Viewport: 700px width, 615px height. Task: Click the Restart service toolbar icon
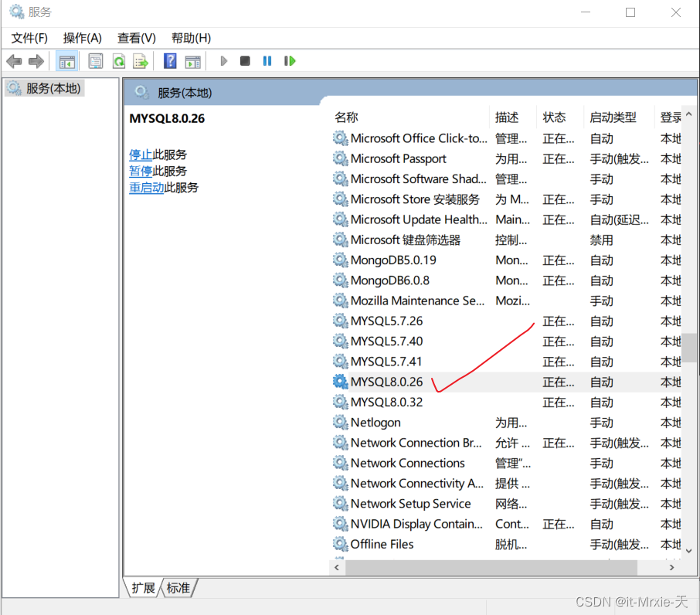[290, 61]
